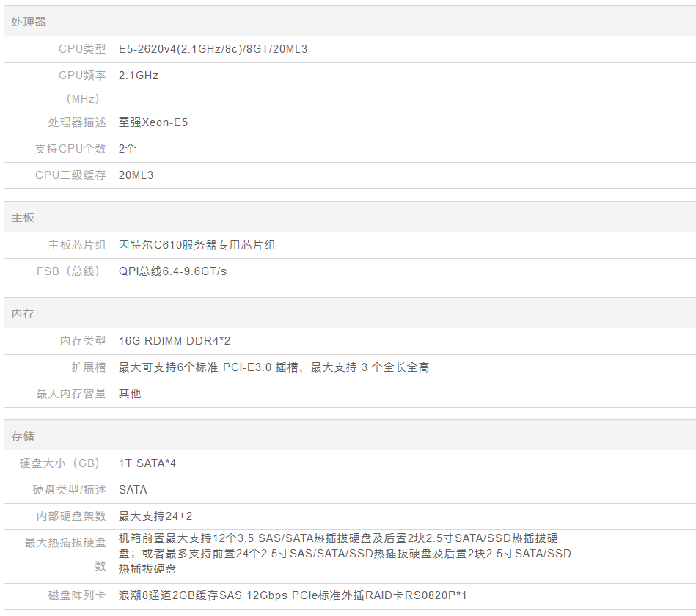The width and height of the screenshot is (696, 616).
Task: Click the 硬盘类型/描述 row label
Action: [70, 490]
